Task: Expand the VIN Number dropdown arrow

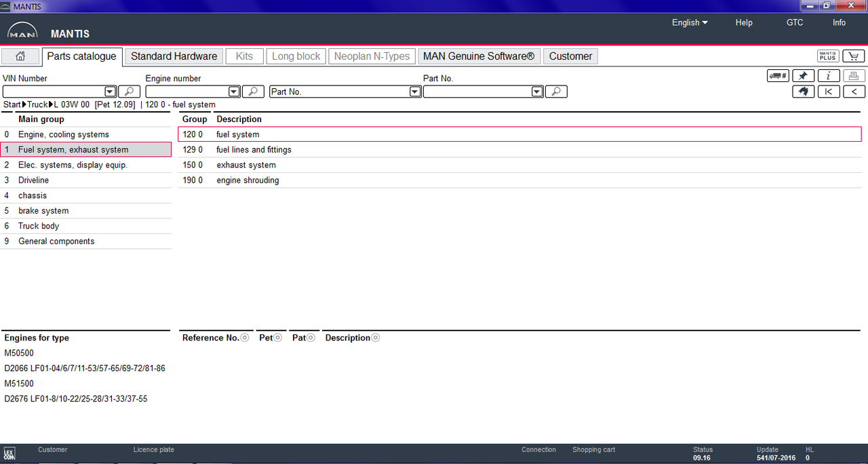Action: pyautogui.click(x=110, y=92)
